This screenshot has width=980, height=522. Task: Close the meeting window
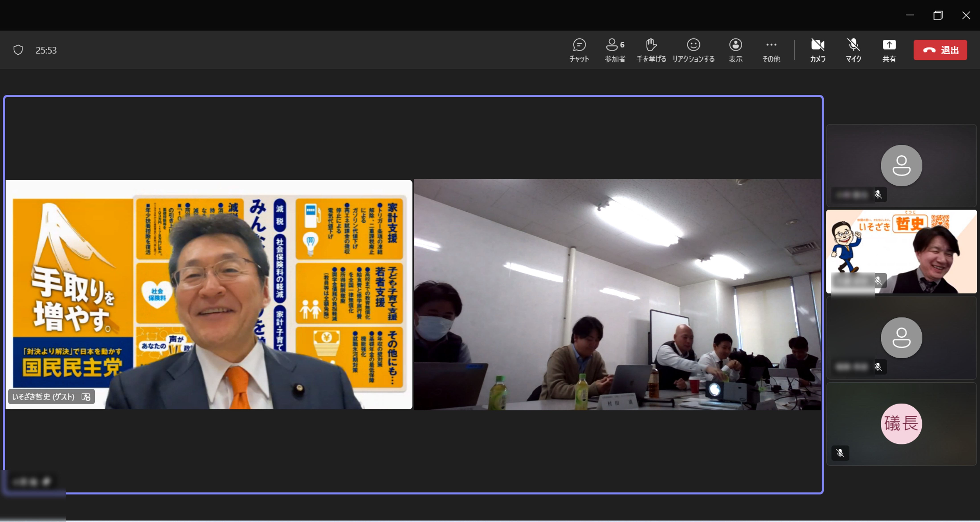(966, 15)
